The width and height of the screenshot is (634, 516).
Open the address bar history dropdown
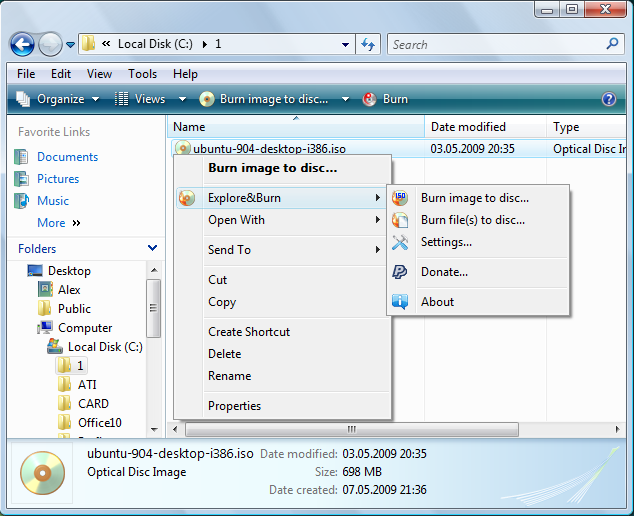click(x=345, y=44)
